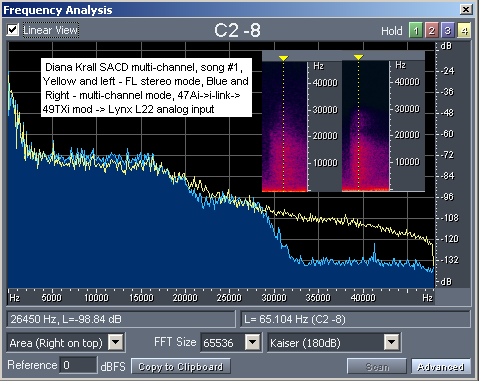The width and height of the screenshot is (479, 381).
Task: Click the blue peak near 41000 Hz
Action: point(374,248)
